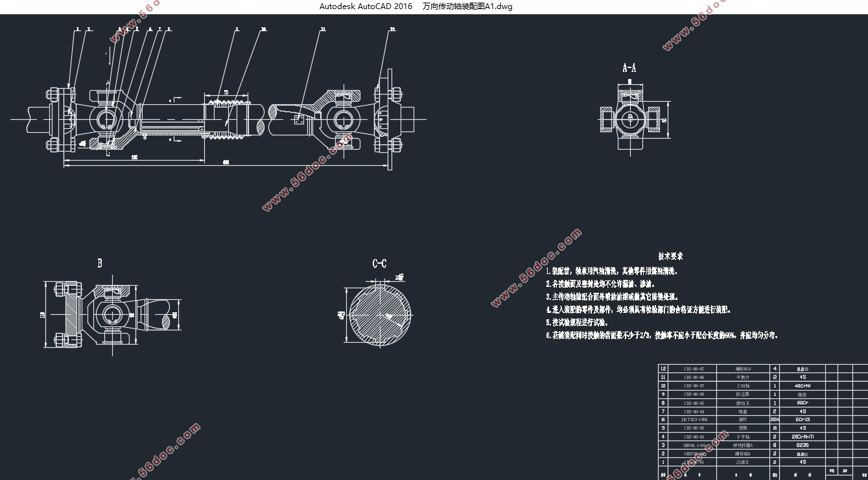Screen dimensions: 868x480
Task: Click the A-A section title label
Action: tap(629, 68)
